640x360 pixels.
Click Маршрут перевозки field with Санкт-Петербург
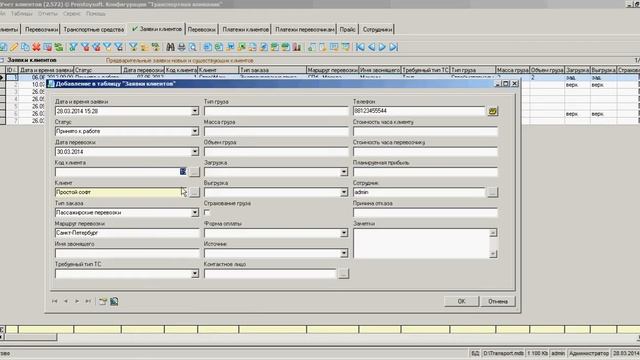click(127, 233)
